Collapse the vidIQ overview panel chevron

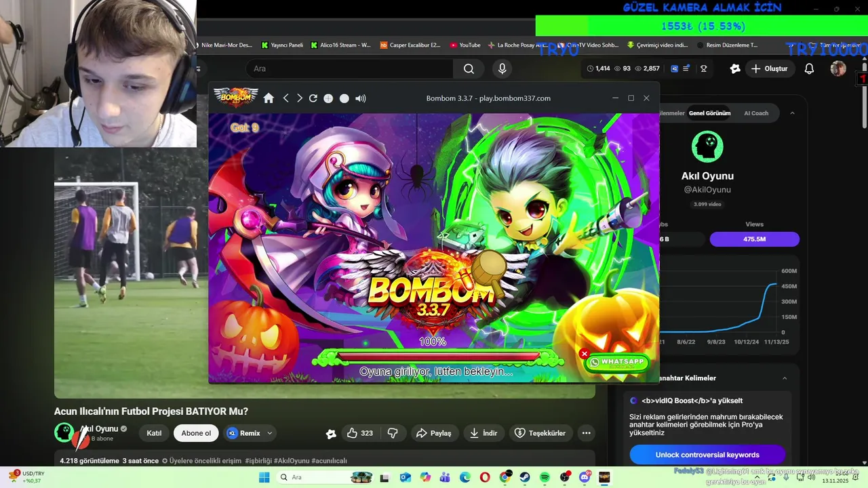[792, 113]
